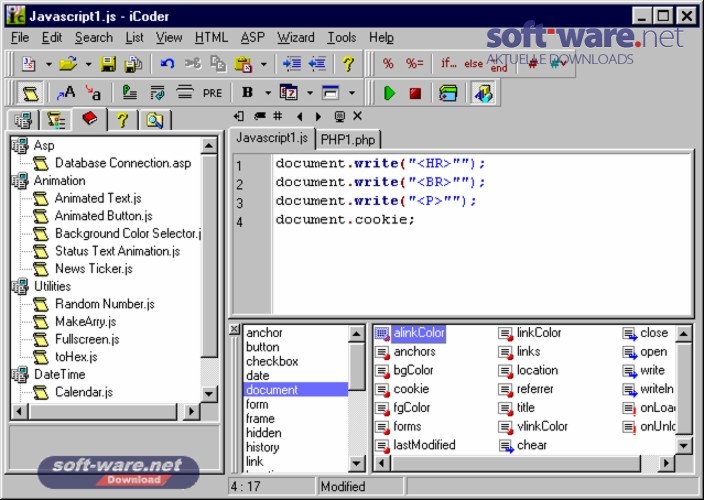Paste from clipboard icon
This screenshot has width=704, height=500.
tap(243, 64)
